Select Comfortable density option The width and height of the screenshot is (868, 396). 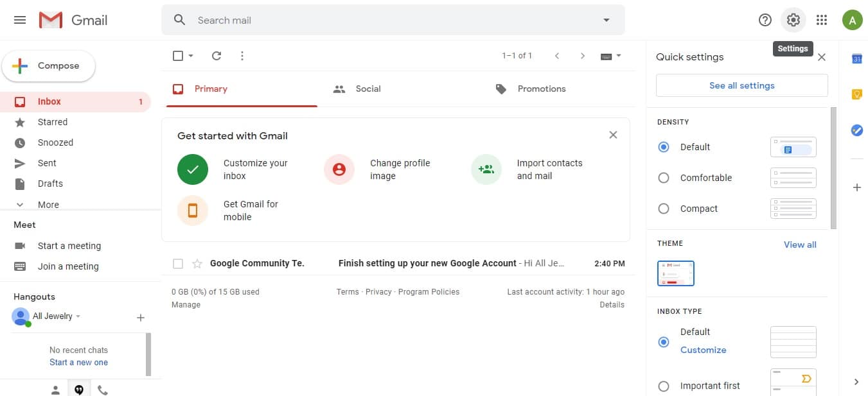click(664, 178)
